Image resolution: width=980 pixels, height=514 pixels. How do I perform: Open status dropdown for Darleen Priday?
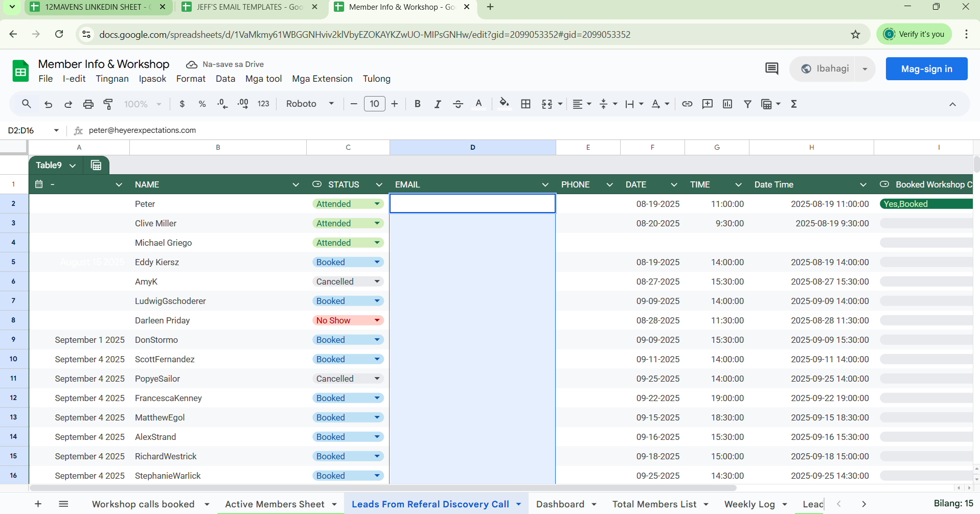377,320
